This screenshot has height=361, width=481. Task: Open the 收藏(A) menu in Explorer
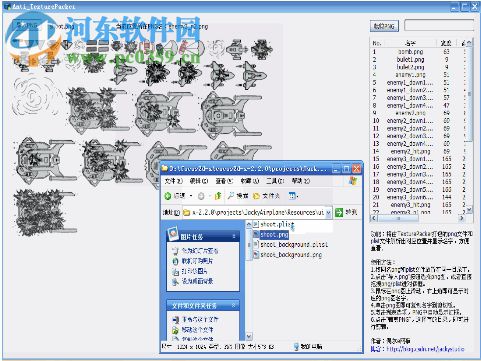pyautogui.click(x=250, y=181)
